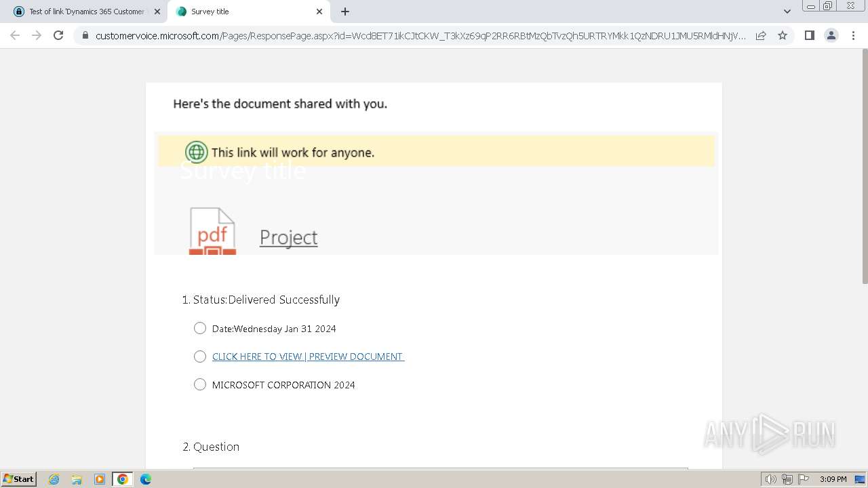Open the 'Project' document link
The height and width of the screenshot is (488, 868).
tap(289, 237)
